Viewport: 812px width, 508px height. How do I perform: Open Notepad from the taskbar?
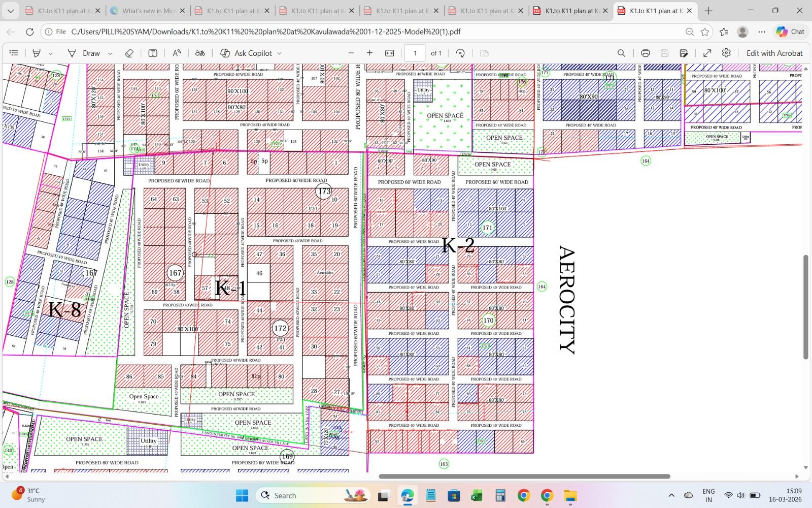point(431,495)
